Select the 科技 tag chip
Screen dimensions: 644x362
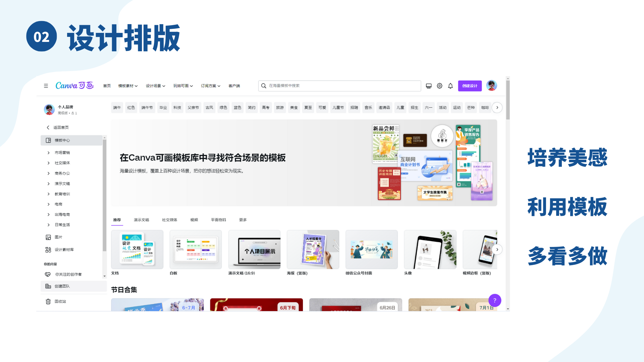click(177, 108)
